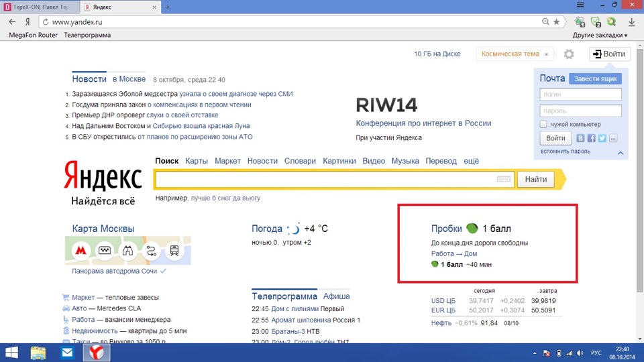
Task: Open the volume icon in system tray
Action: coord(580,353)
